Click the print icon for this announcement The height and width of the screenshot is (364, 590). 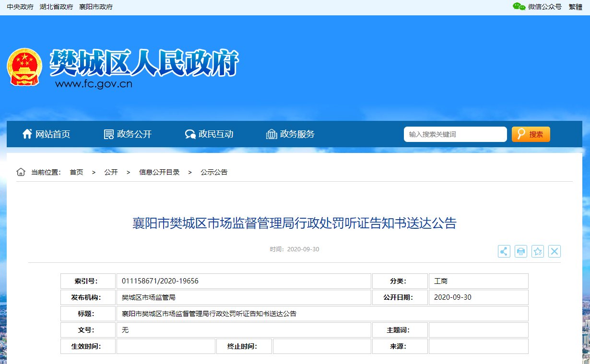[520, 251]
